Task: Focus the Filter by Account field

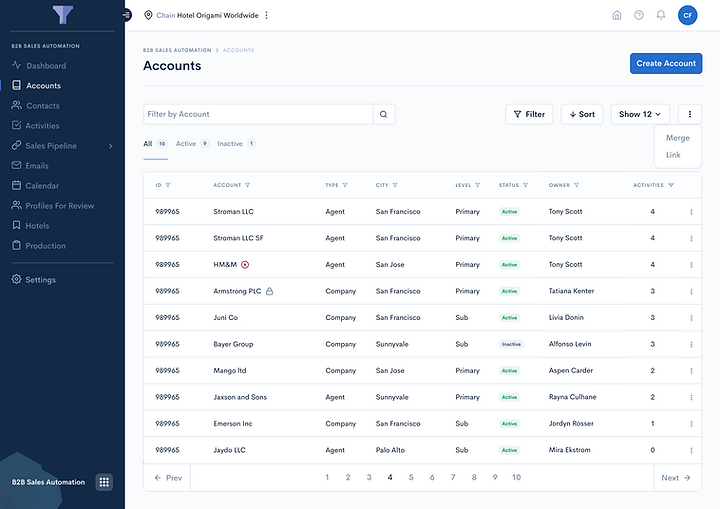Action: point(258,114)
